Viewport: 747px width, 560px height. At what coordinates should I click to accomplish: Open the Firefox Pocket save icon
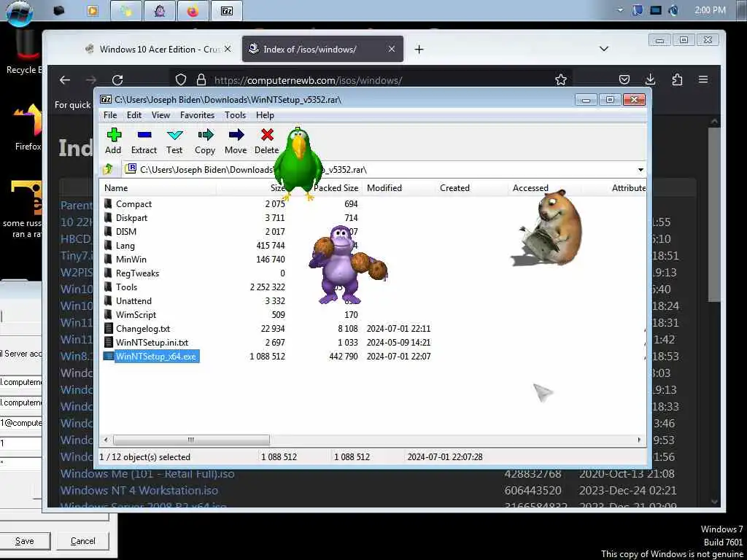pyautogui.click(x=624, y=80)
